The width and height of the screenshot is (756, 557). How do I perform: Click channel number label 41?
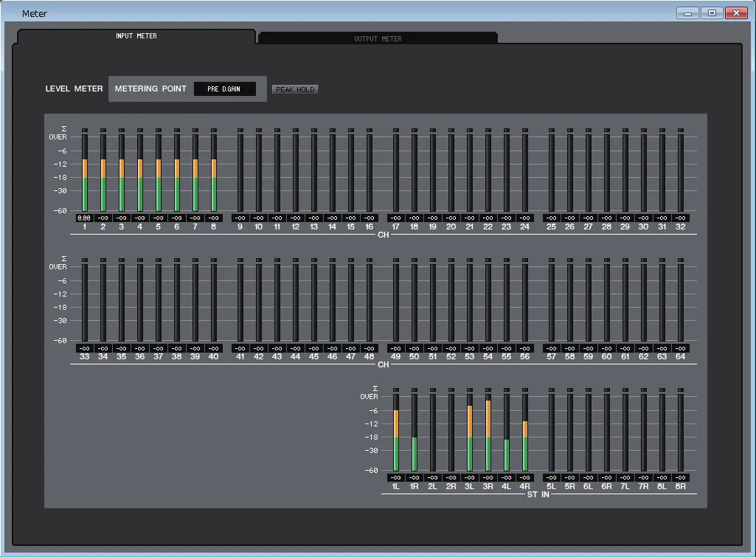tap(240, 356)
